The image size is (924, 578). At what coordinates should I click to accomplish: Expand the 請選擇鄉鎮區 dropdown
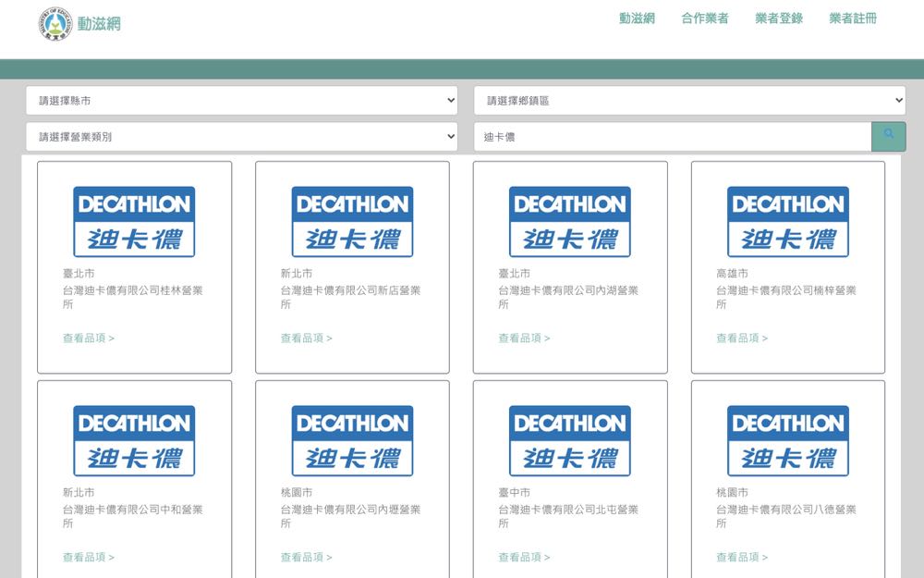click(x=689, y=100)
